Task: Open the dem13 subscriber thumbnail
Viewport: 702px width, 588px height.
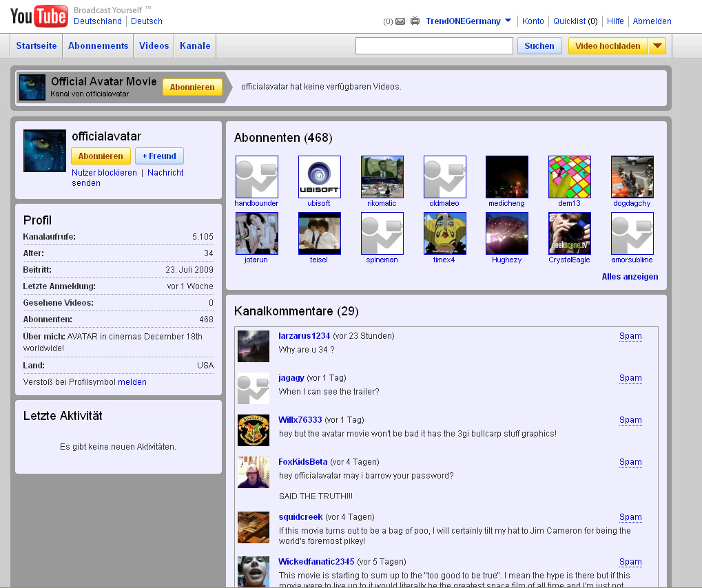Action: coord(570,177)
